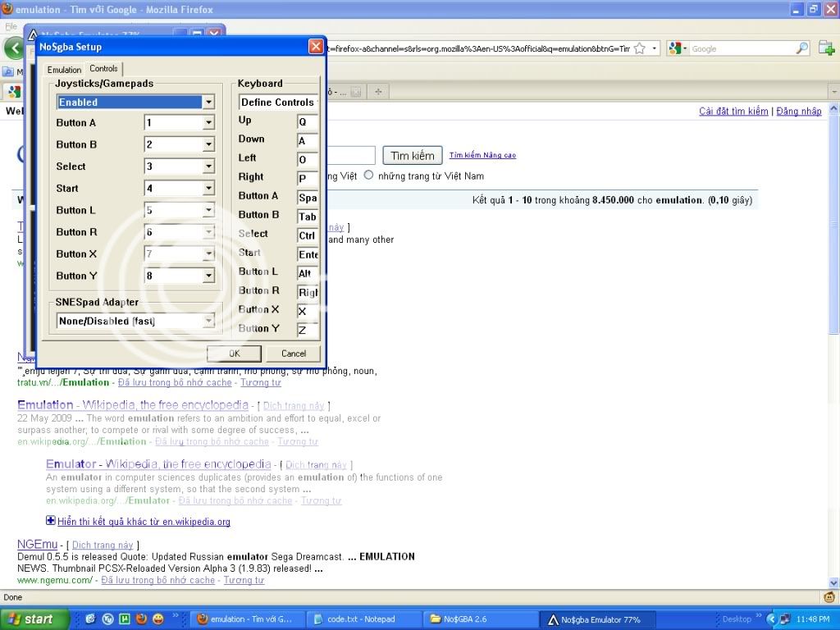Viewport: 840px width, 630px height.
Task: Cancel the NoSgba Setup dialog
Action: [x=294, y=354]
